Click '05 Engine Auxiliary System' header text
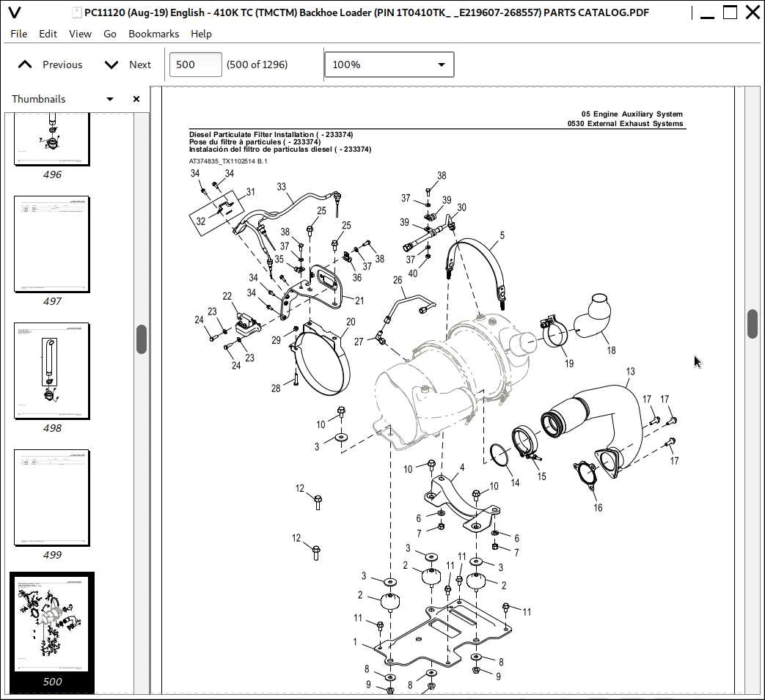 tap(632, 114)
